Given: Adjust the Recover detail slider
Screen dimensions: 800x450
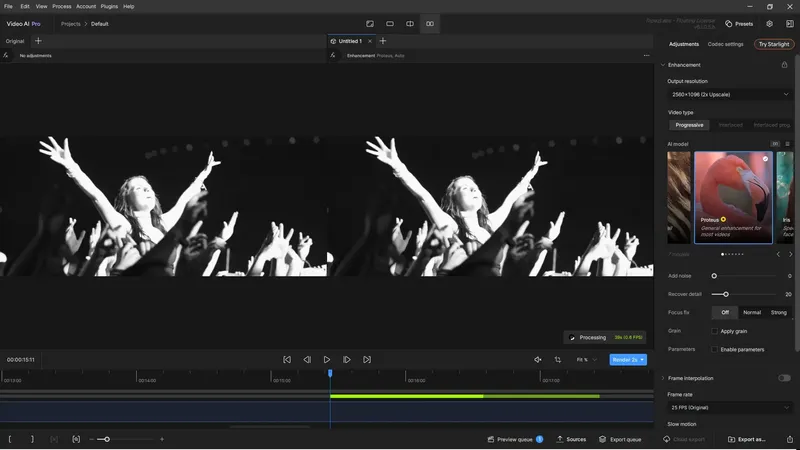Looking at the screenshot, I should click(726, 294).
